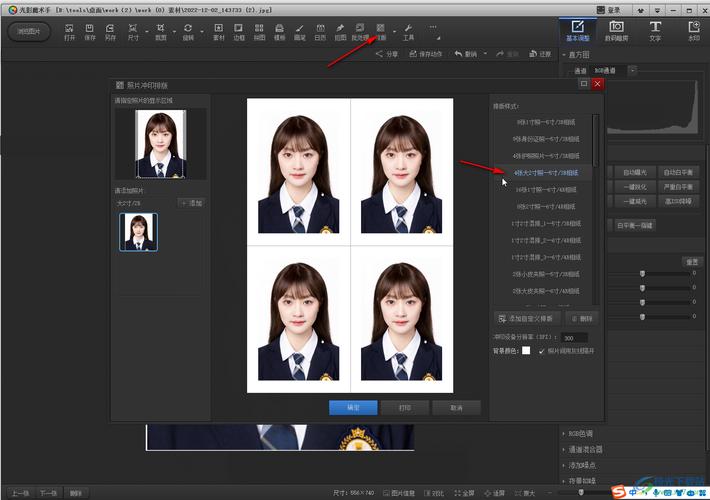The image size is (710, 500).
Task: Open the 排版 (Layout) tool icon
Action: pyautogui.click(x=380, y=31)
